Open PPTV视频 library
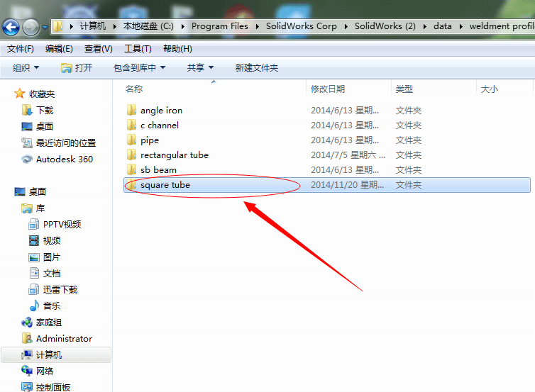 [55, 224]
